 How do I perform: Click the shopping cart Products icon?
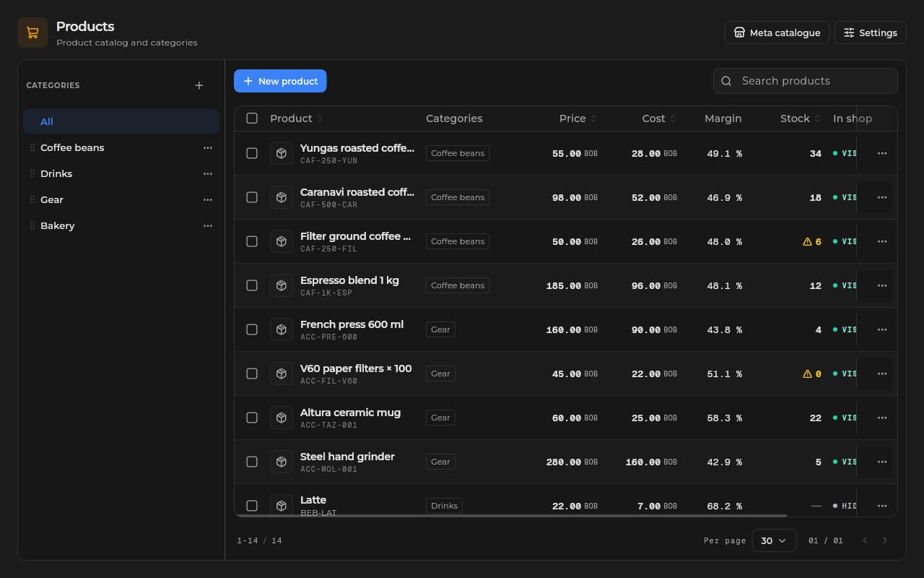click(32, 33)
